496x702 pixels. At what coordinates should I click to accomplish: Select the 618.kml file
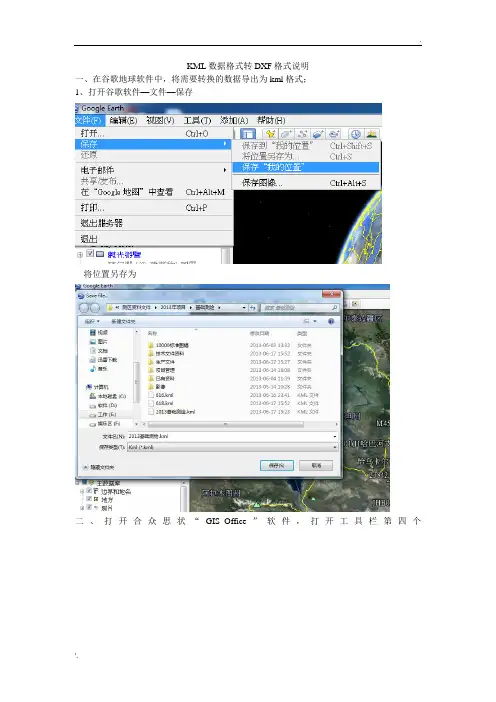click(161, 403)
